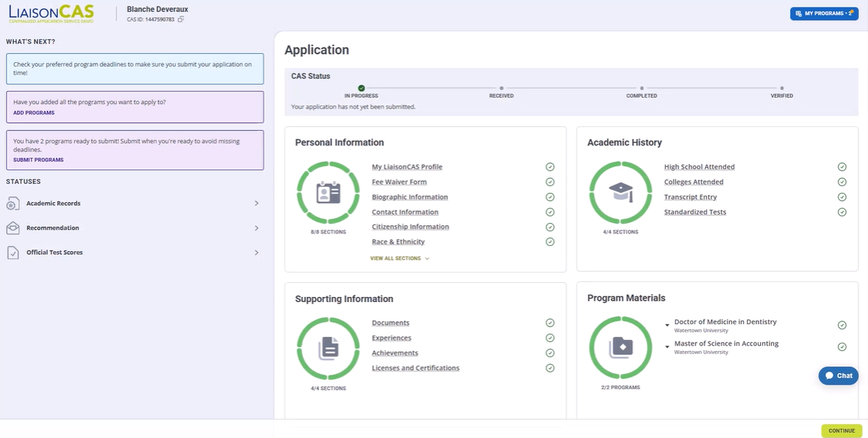
Task: Expand View All Sections in Personal Information
Action: pyautogui.click(x=400, y=259)
